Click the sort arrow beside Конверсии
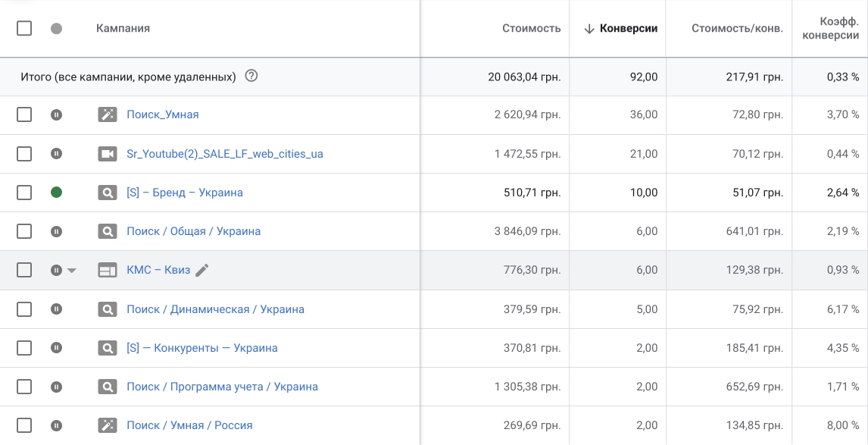 tap(589, 29)
